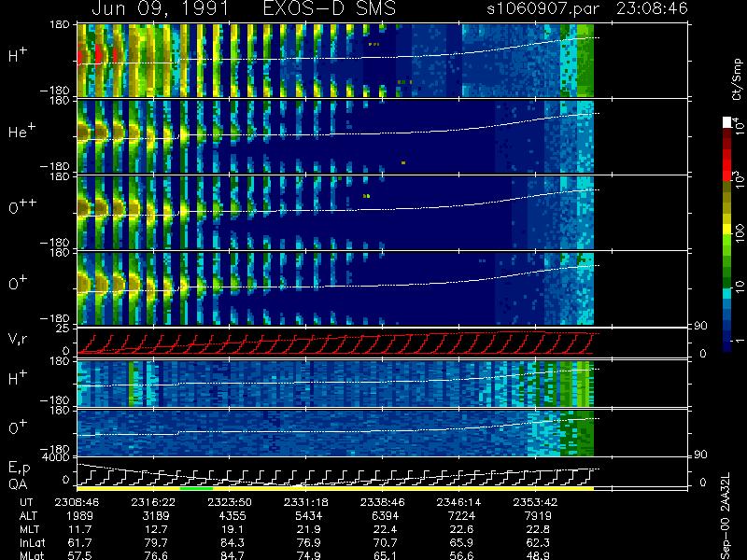Select the "InLat" row label
The width and height of the screenshot is (747, 560).
[x=32, y=542]
